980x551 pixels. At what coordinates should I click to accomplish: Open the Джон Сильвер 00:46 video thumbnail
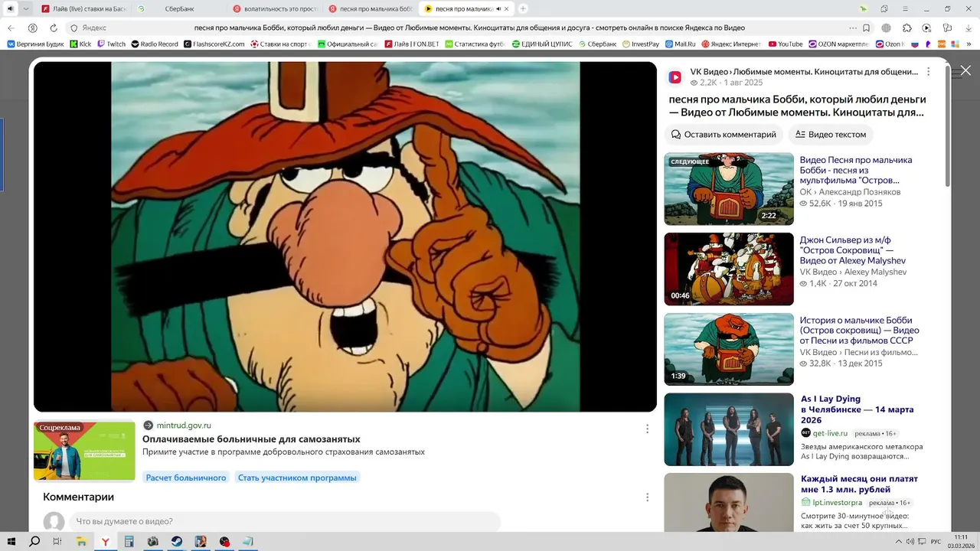(x=729, y=269)
